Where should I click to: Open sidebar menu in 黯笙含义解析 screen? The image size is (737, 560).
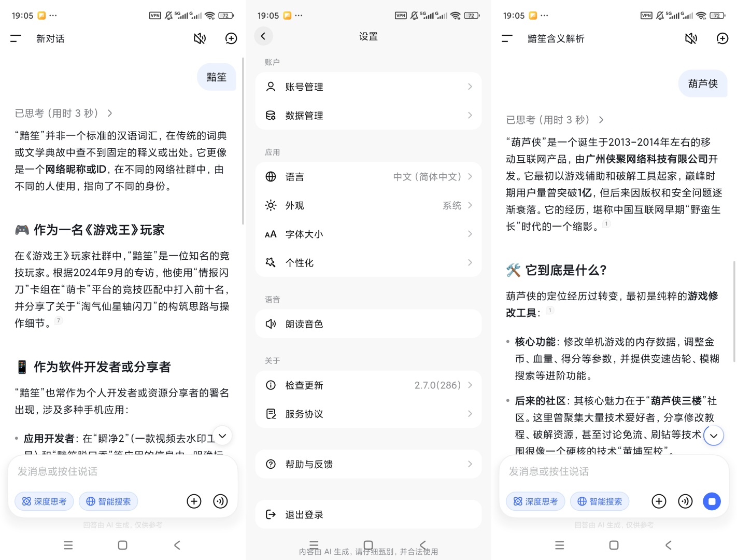507,38
